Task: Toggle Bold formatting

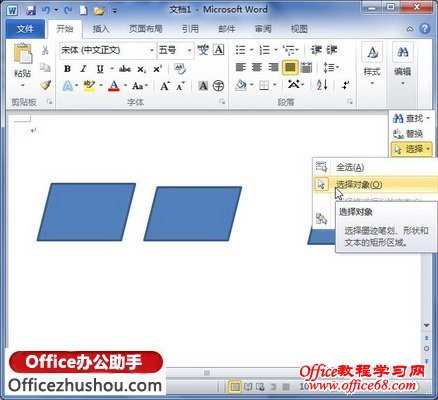Action: pos(67,69)
